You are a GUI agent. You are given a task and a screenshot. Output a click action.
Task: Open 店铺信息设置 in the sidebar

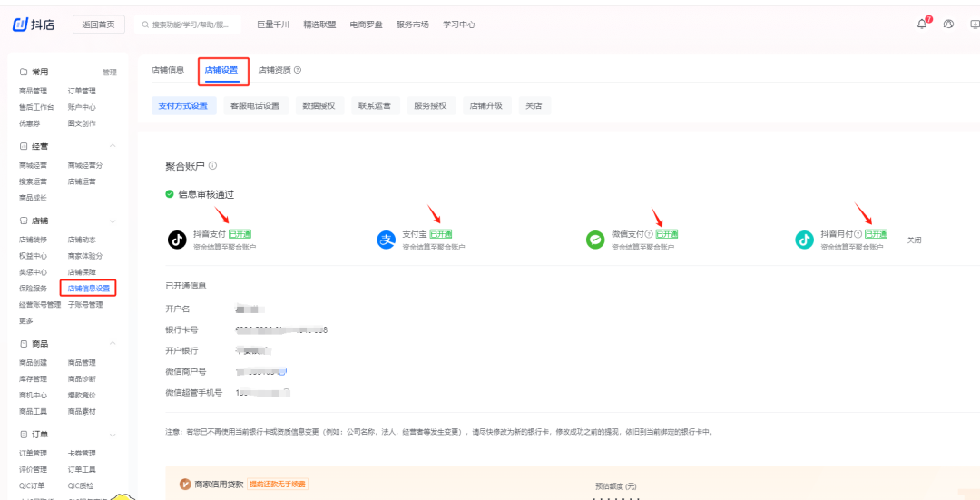coord(89,289)
